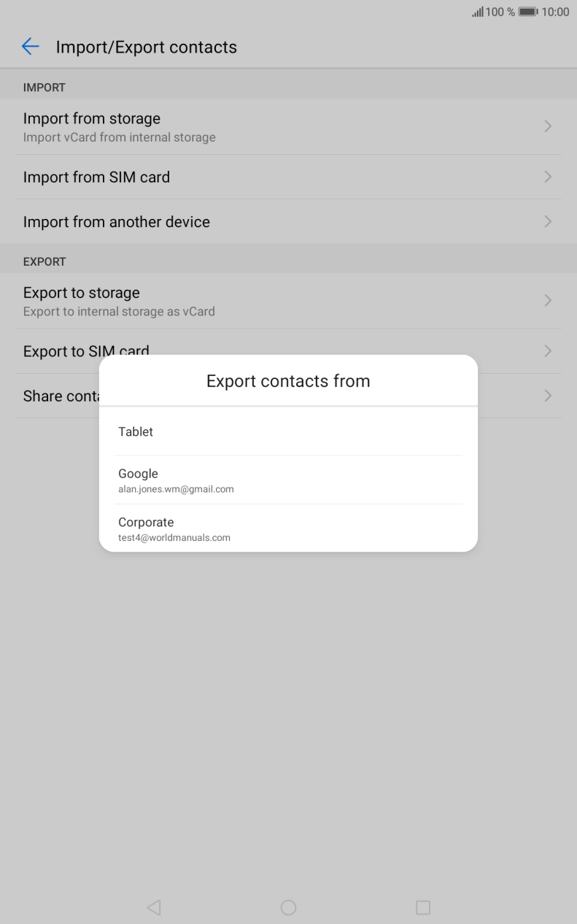Tap chevron beside Export to SIM card
The image size is (577, 924).
[x=548, y=351]
